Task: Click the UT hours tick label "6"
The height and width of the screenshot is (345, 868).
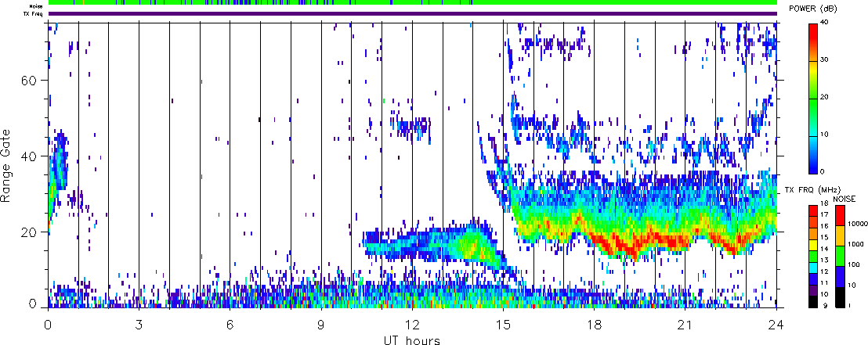Action: pos(230,325)
